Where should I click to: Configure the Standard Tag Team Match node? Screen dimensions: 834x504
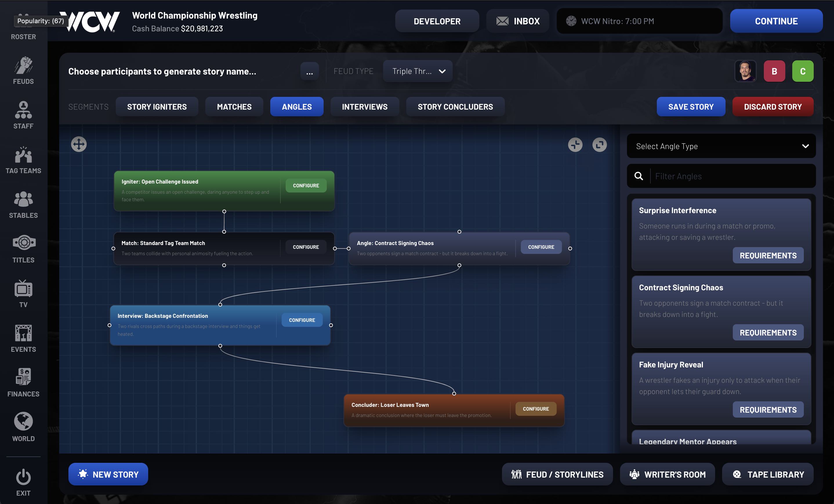click(306, 247)
